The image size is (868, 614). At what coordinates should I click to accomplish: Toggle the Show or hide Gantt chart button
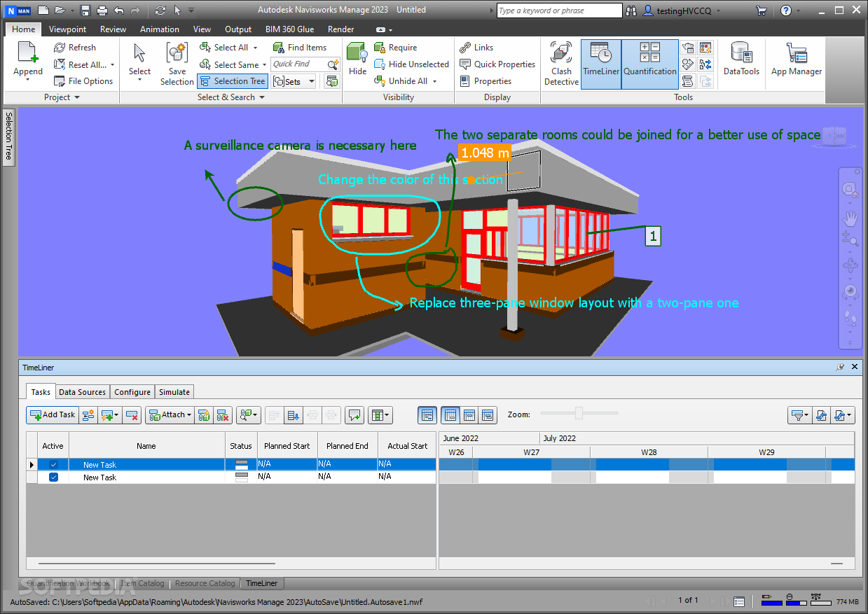coord(427,415)
